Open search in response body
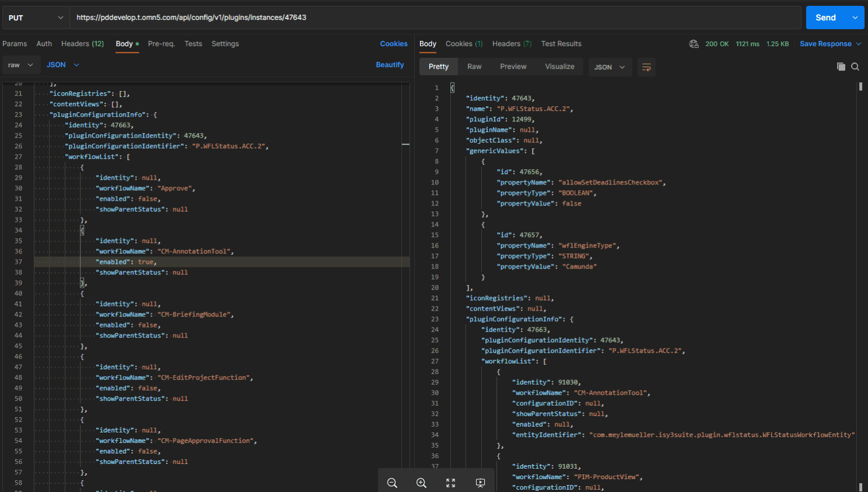868x492 pixels. [x=855, y=67]
